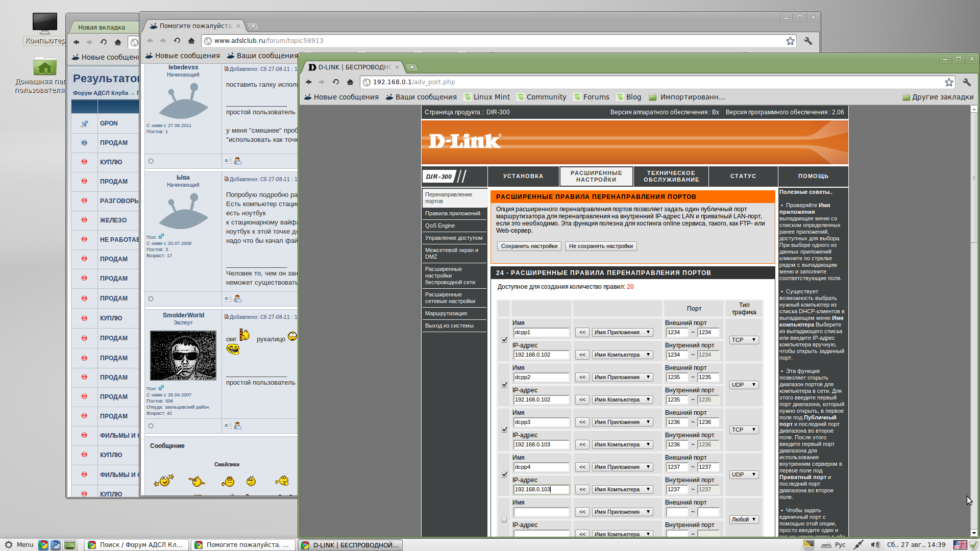Star the adslclub.ru forum topic page
Viewport: 980px width, 551px height.
(x=790, y=41)
